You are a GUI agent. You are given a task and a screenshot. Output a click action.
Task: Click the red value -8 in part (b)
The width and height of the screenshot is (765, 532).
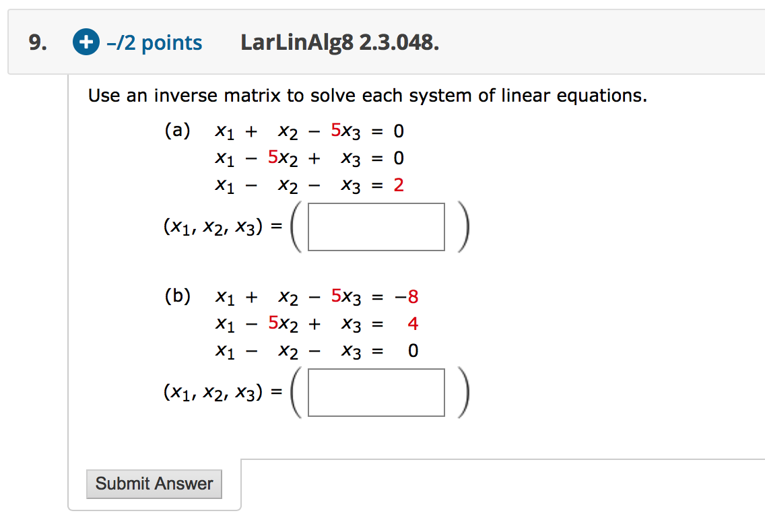click(x=405, y=296)
